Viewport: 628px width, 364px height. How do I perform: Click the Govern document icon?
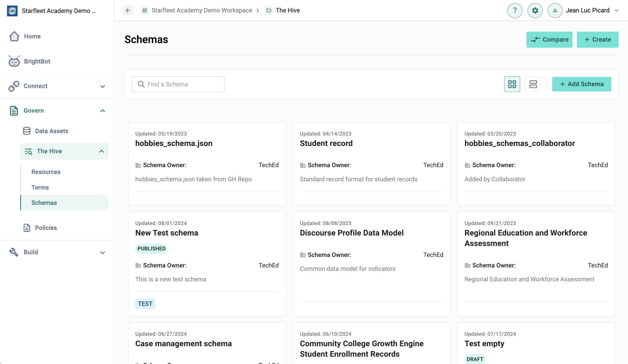[x=14, y=110]
